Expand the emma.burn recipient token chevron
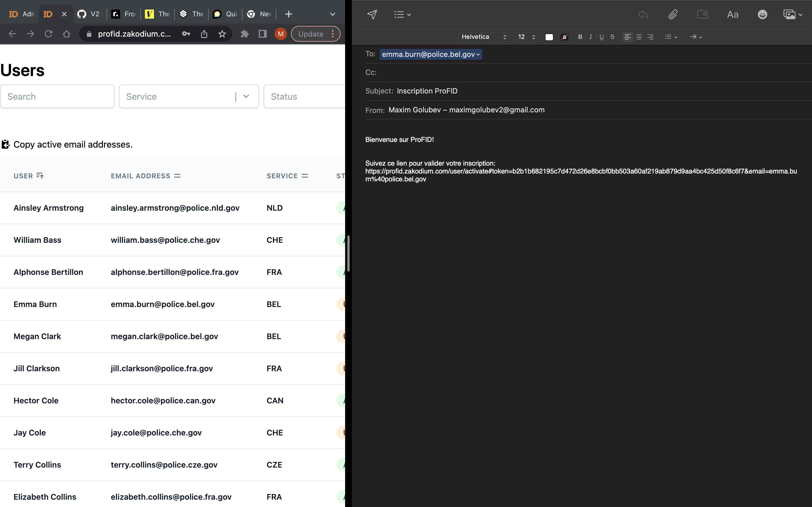 pos(478,54)
